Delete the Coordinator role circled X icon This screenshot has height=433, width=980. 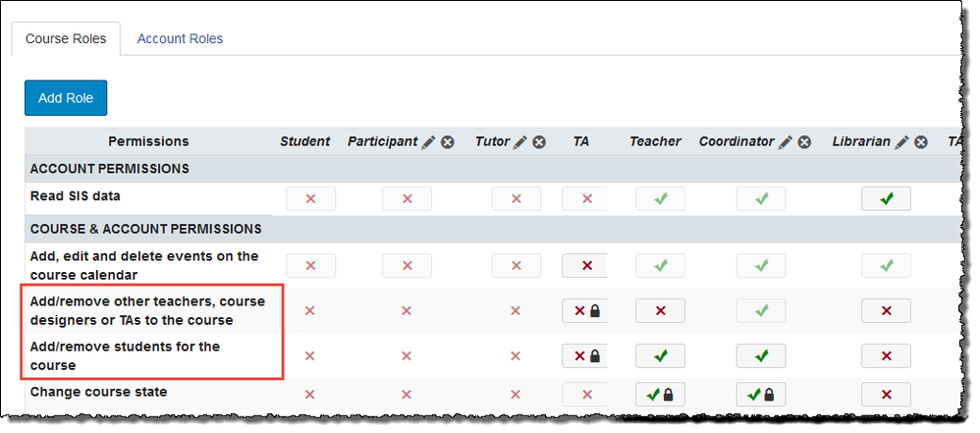803,142
